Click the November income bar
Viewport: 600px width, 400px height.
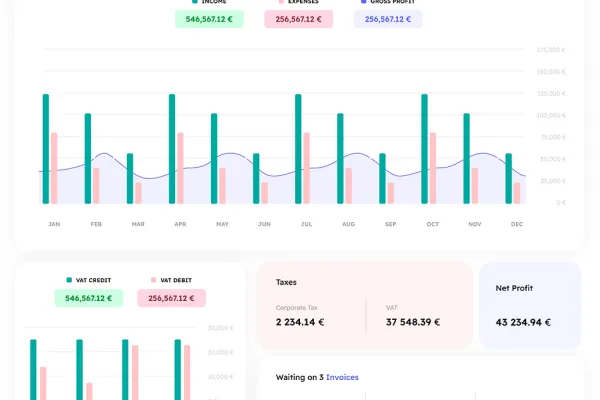click(466, 158)
